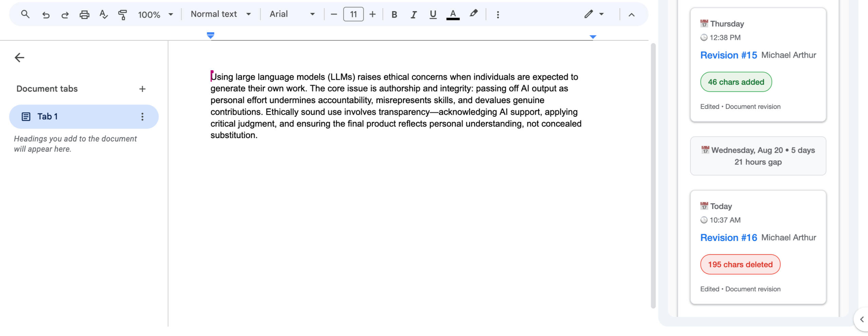Click the gap card calendar icon
The image size is (868, 336).
point(705,150)
